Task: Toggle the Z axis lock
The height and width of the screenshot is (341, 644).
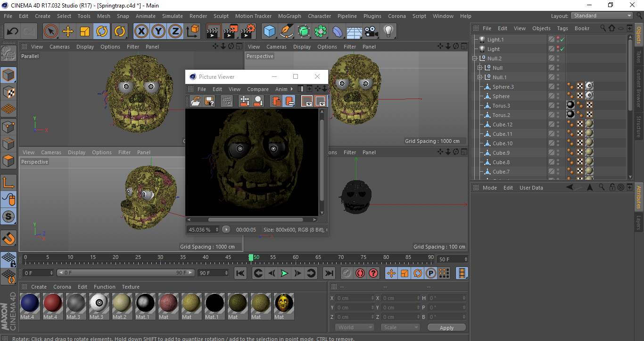Action: pyautogui.click(x=175, y=32)
